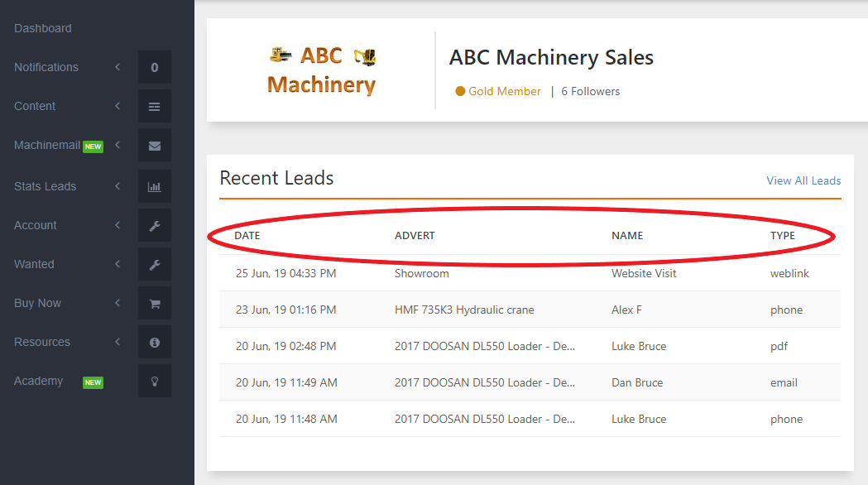
Task: Click the Buy Now shopping cart icon
Action: pyautogui.click(x=155, y=304)
